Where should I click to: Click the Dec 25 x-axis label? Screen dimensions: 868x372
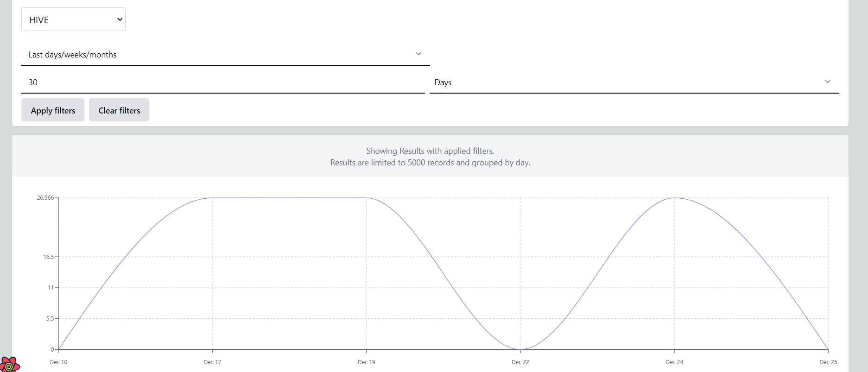(828, 362)
